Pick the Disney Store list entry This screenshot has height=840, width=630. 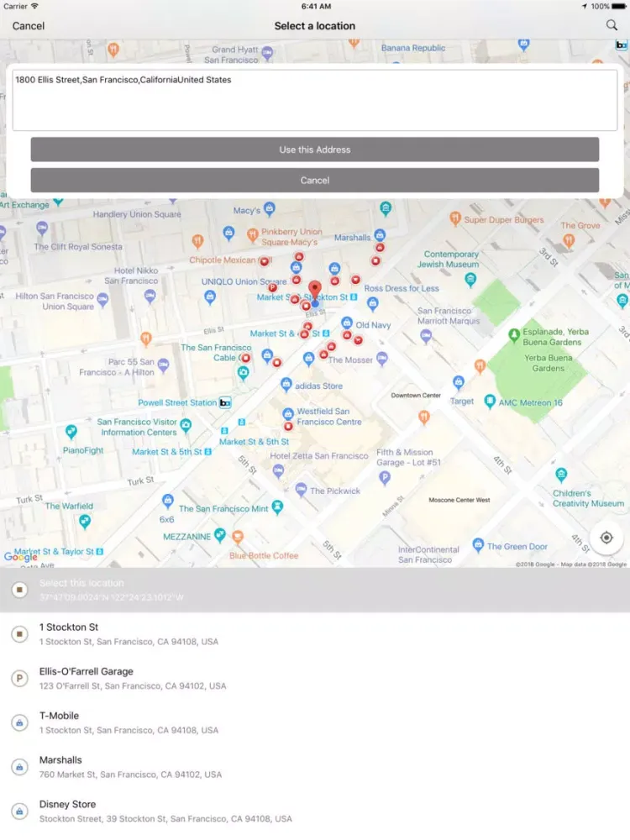[x=315, y=811]
